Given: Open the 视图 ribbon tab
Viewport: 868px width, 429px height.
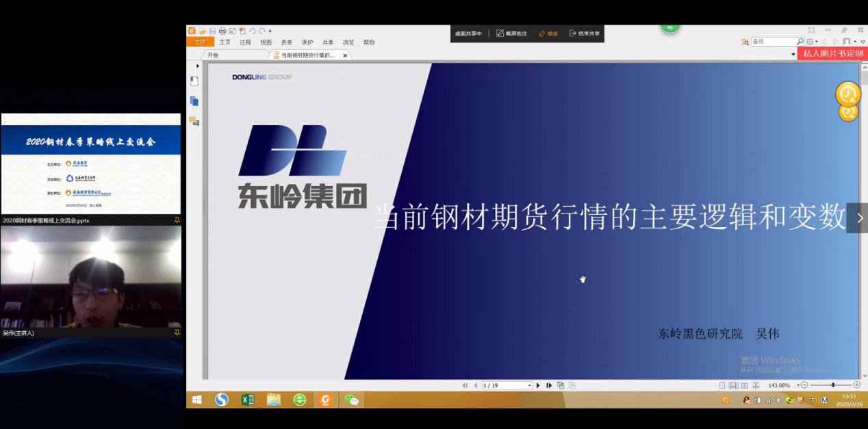Looking at the screenshot, I should click(266, 42).
